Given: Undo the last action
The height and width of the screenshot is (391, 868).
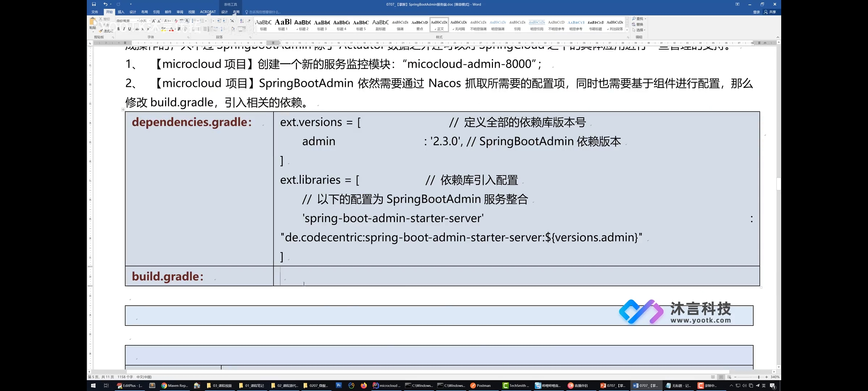Looking at the screenshot, I should pos(105,4).
